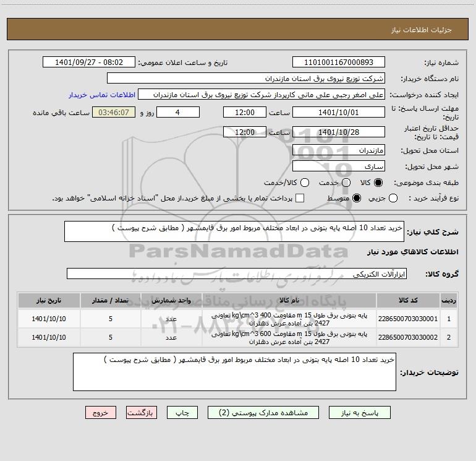
Task: Click the نام دستگاه خریدار field
Action: (x=246, y=78)
